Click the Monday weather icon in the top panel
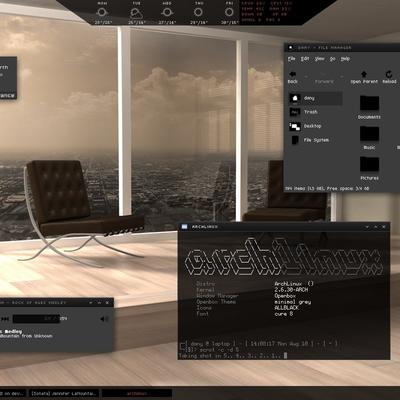Viewport: 400px width, 400px height. [102, 13]
